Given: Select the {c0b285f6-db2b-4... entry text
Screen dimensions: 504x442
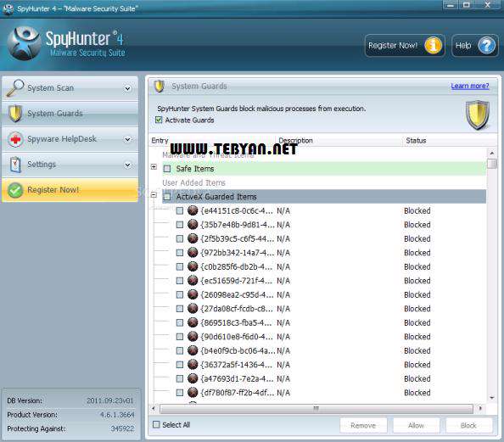Looking at the screenshot, I should tap(237, 266).
